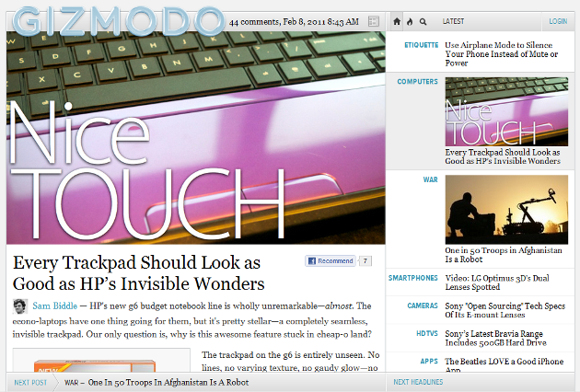The height and width of the screenshot is (392, 580).
Task: Open the APPS category
Action: [429, 362]
